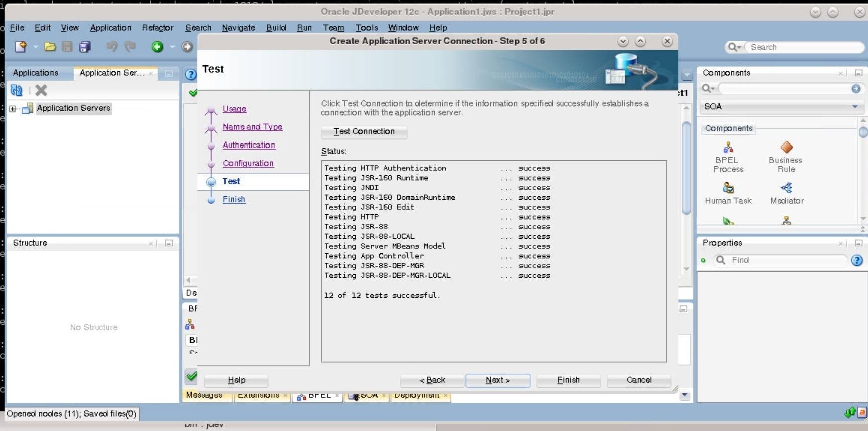The image size is (868, 431).
Task: Minimize the Application Servers panel
Action: click(169, 74)
